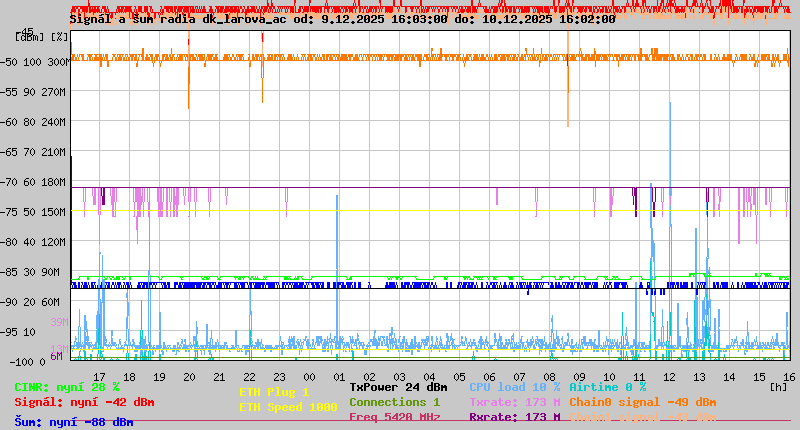Click the 'Chain1 signal' legend label

click(615, 417)
